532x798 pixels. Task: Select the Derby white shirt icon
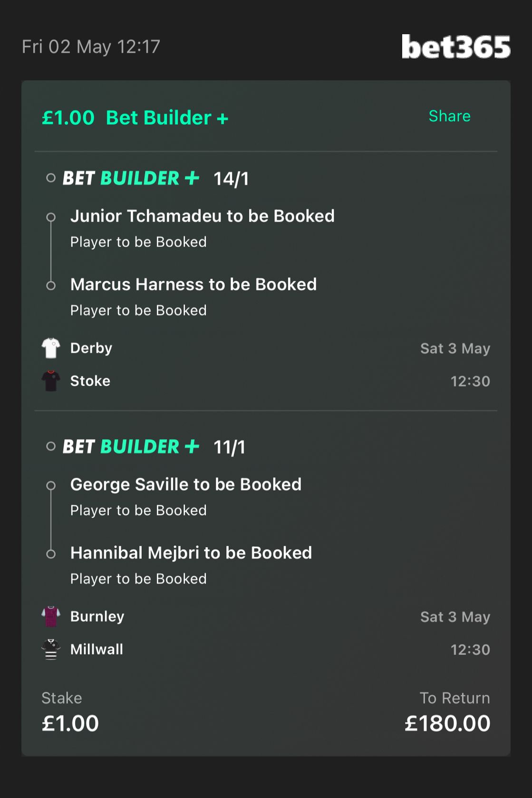click(51, 348)
